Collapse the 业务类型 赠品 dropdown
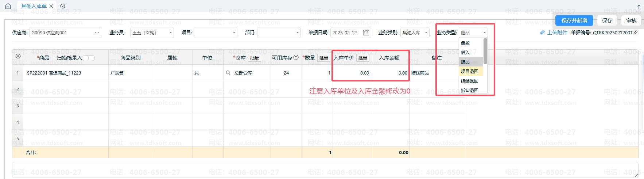The width and height of the screenshot is (644, 179). point(485,33)
